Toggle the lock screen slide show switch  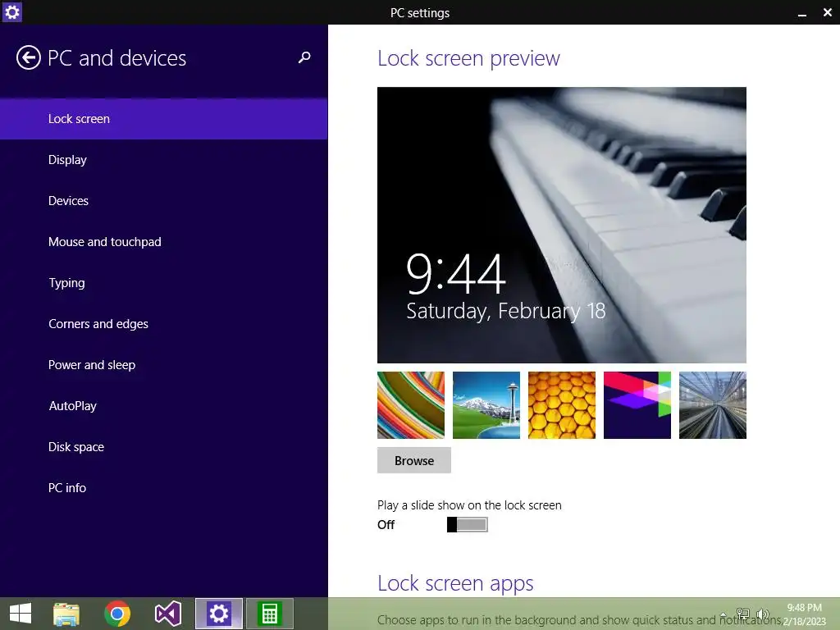click(x=467, y=524)
